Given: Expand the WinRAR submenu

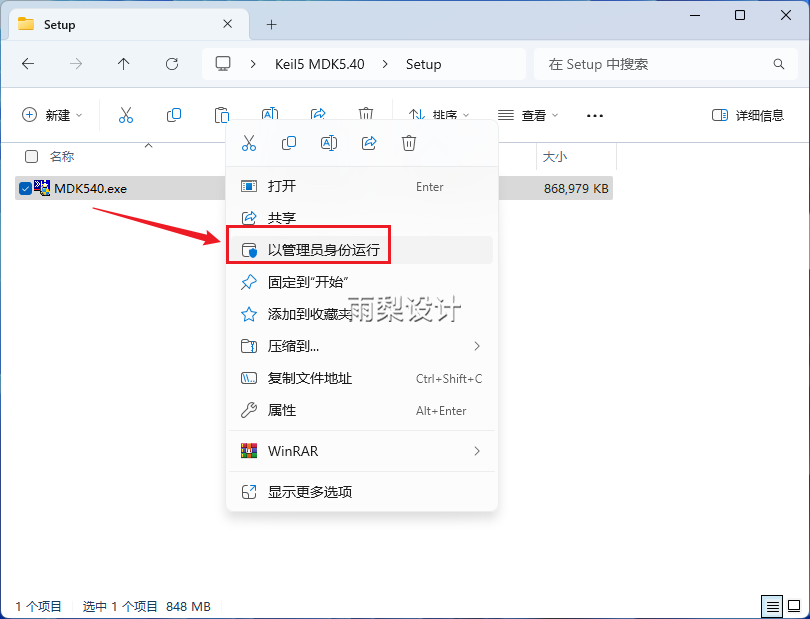Looking at the screenshot, I should click(477, 451).
